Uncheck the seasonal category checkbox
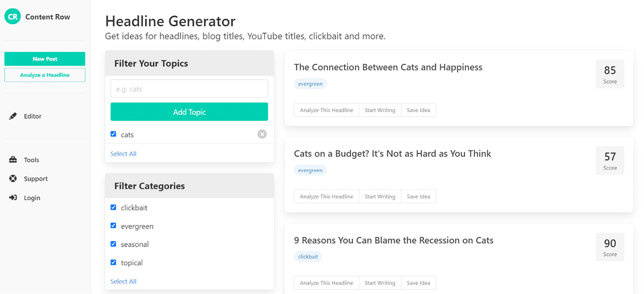Screen dimensions: 644x294 coord(113,244)
